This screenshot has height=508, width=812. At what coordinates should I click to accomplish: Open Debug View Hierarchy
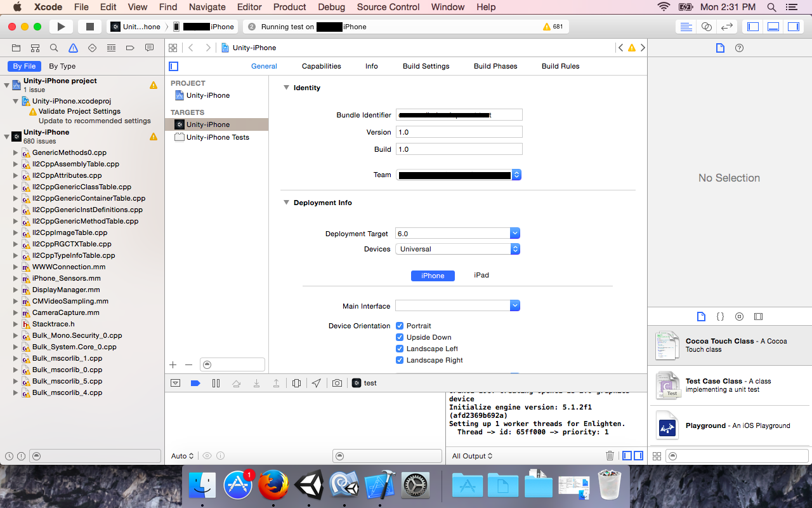[x=296, y=383]
